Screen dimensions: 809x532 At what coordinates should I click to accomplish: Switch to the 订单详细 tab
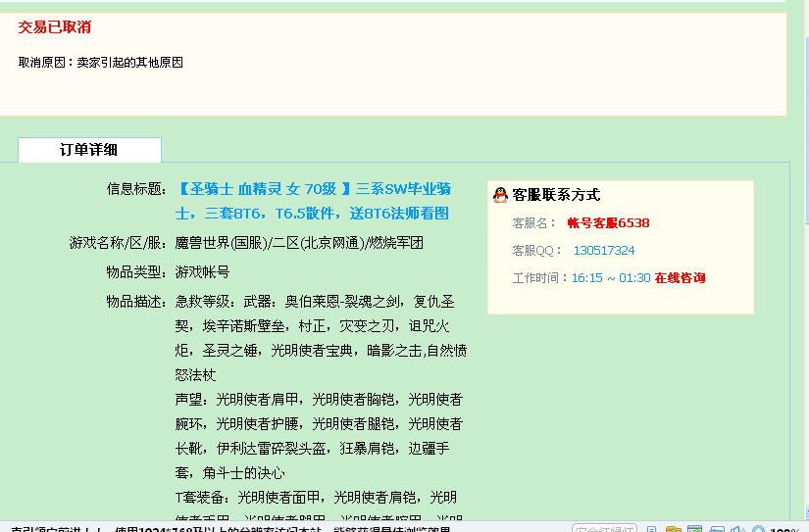pos(89,150)
